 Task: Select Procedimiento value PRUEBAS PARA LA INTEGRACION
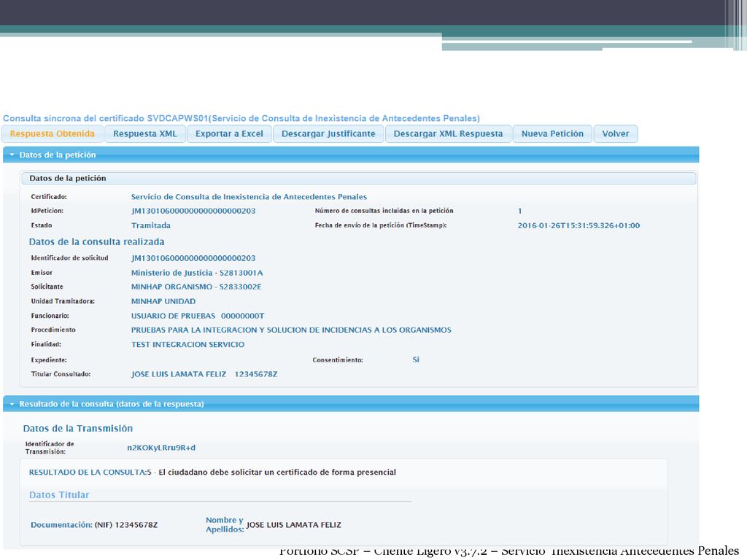(x=290, y=330)
